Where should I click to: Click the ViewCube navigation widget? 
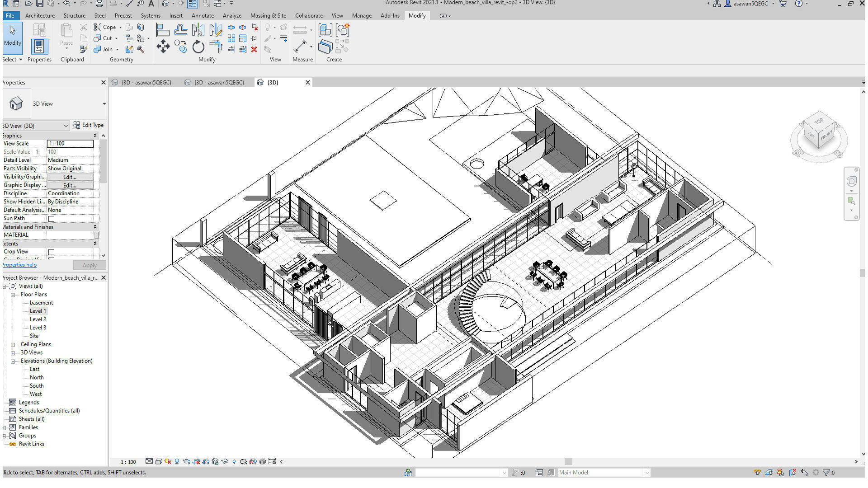click(819, 133)
